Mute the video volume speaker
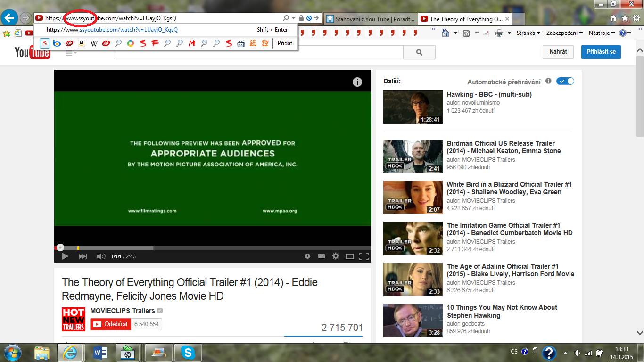The width and height of the screenshot is (644, 362). pyautogui.click(x=101, y=256)
